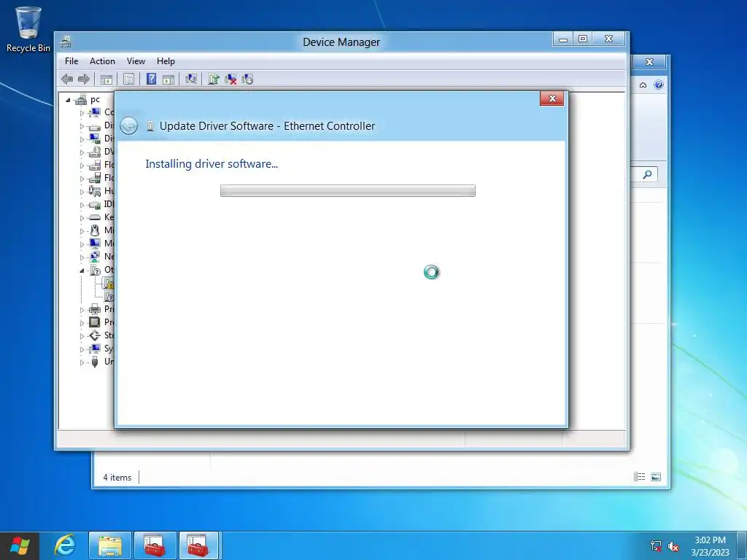Click the Network adapters icon in tree
This screenshot has height=560, width=747.
(x=94, y=256)
